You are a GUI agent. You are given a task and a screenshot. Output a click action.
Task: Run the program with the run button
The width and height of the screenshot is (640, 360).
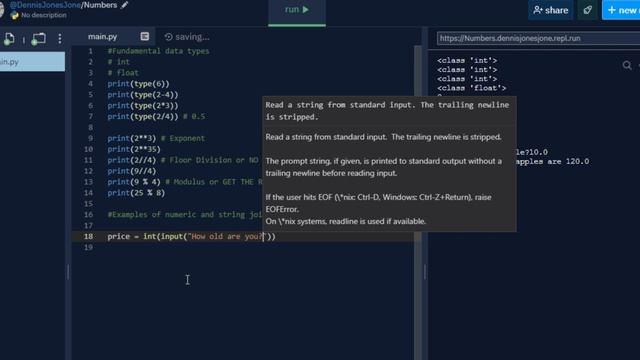(297, 10)
